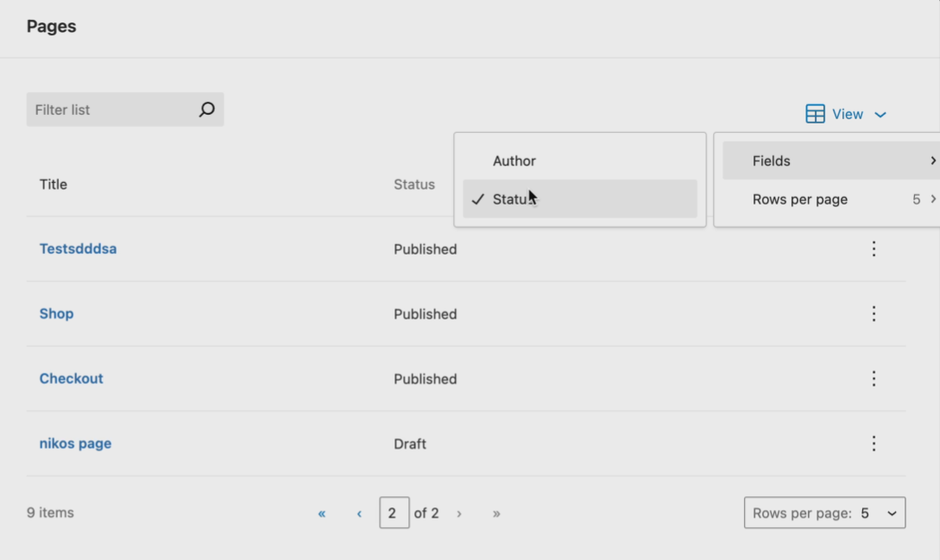Open the kebab menu for nikos page
Screen dimensions: 940x560
tap(874, 443)
